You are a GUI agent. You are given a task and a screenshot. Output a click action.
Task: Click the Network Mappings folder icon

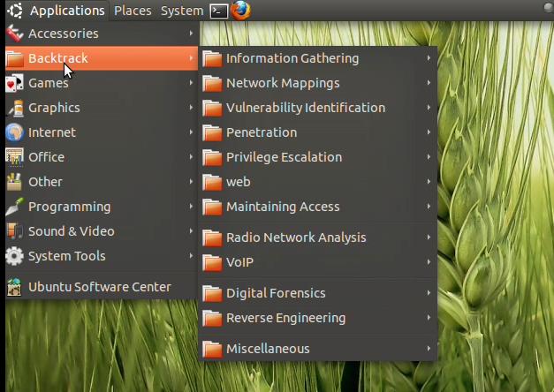(x=212, y=83)
